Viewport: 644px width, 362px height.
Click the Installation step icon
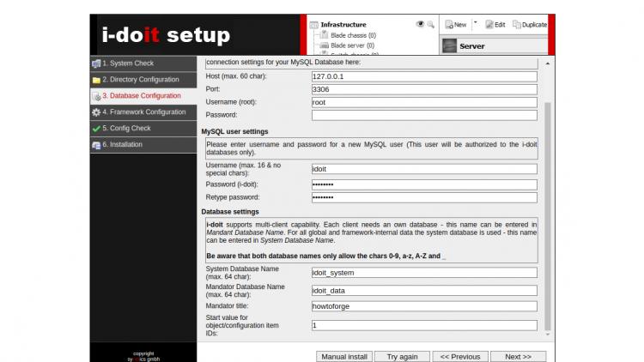96,145
